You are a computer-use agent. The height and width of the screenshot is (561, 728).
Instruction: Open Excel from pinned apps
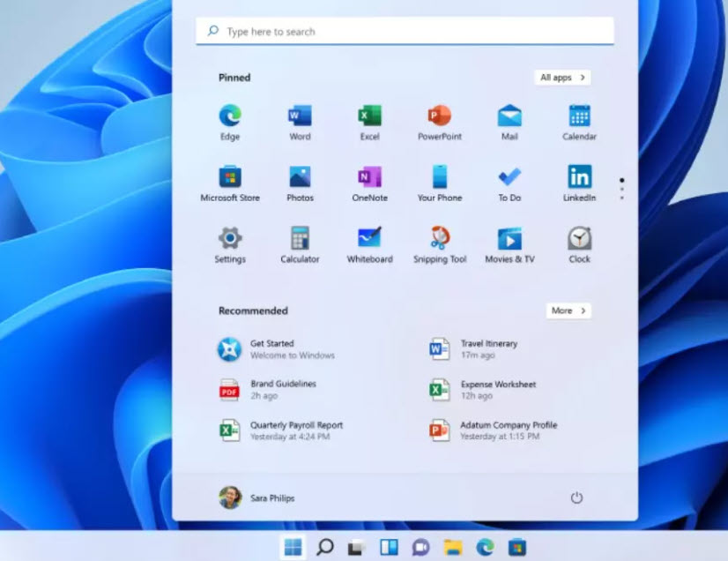tap(369, 123)
